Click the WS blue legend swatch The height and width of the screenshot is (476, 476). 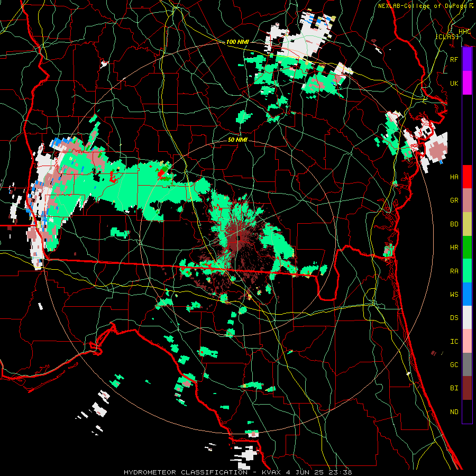point(467,294)
